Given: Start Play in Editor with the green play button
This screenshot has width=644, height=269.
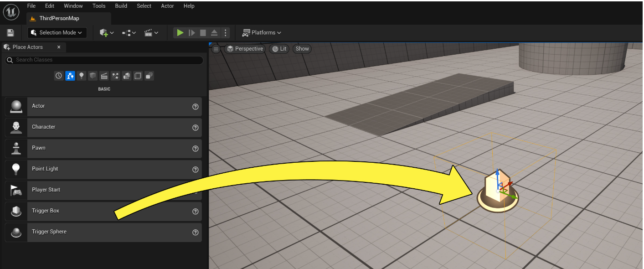Looking at the screenshot, I should pos(180,33).
